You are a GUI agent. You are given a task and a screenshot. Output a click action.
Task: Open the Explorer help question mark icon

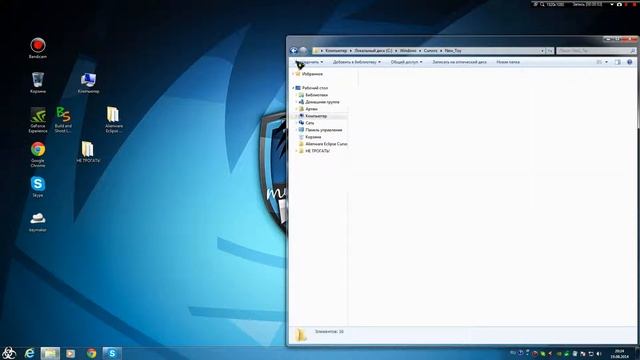point(629,62)
